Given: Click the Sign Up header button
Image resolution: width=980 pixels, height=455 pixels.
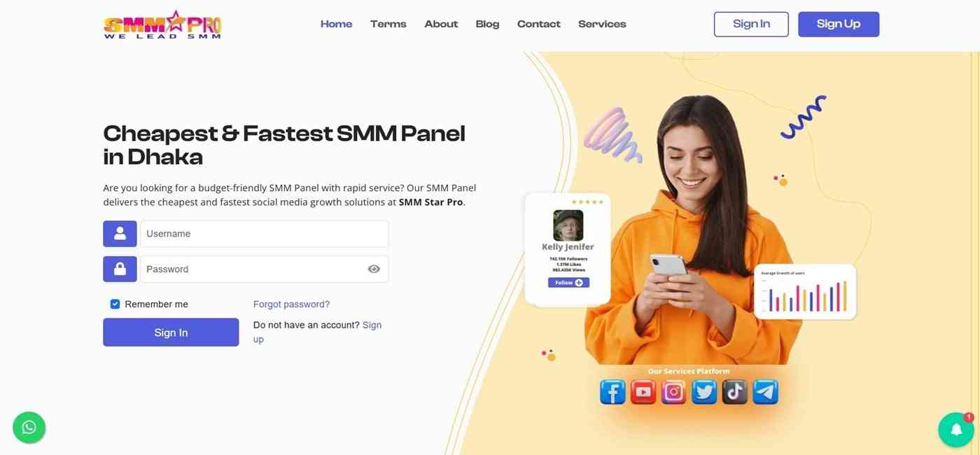Looking at the screenshot, I should [839, 24].
